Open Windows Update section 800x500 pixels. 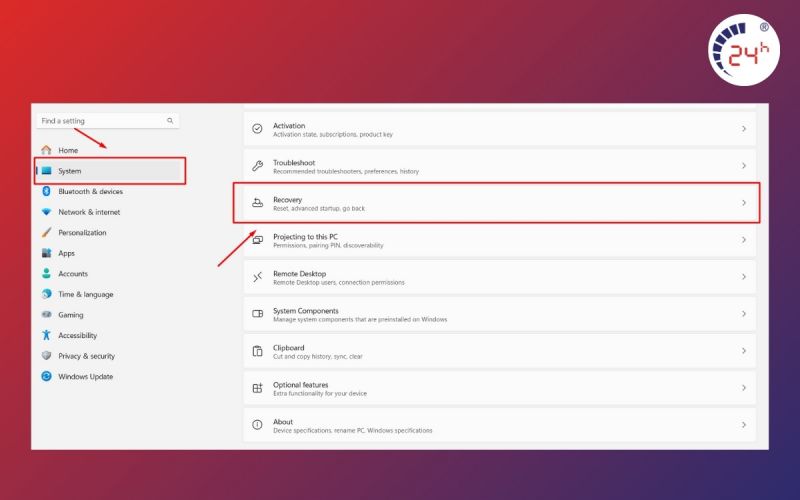click(x=86, y=377)
